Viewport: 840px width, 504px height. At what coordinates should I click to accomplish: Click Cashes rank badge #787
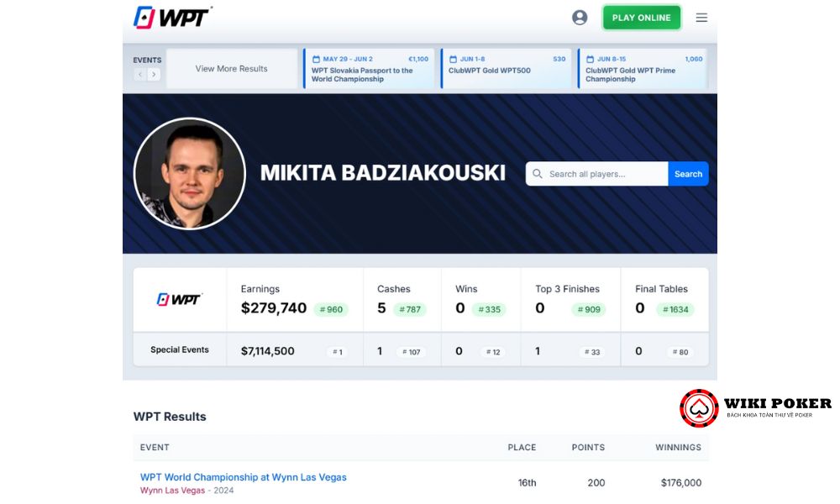tap(410, 309)
